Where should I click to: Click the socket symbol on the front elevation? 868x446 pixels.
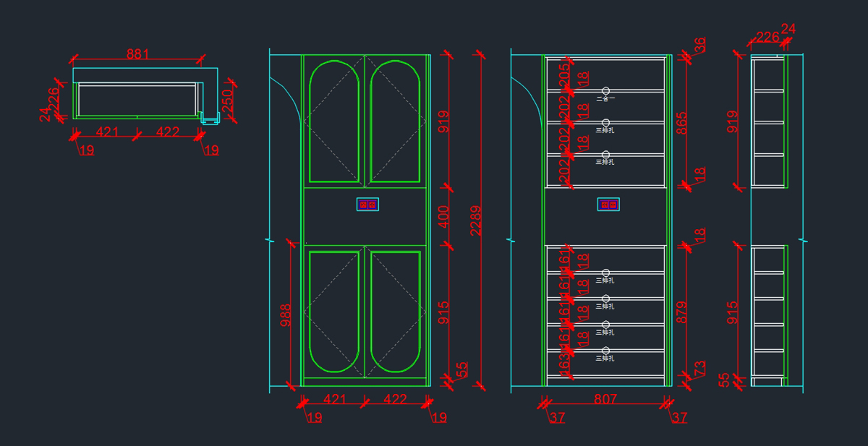367,205
